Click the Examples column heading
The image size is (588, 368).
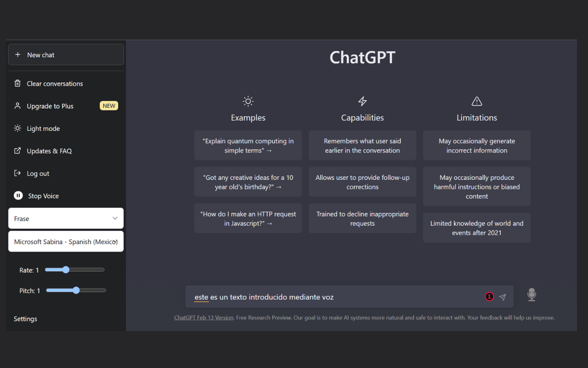(x=248, y=118)
